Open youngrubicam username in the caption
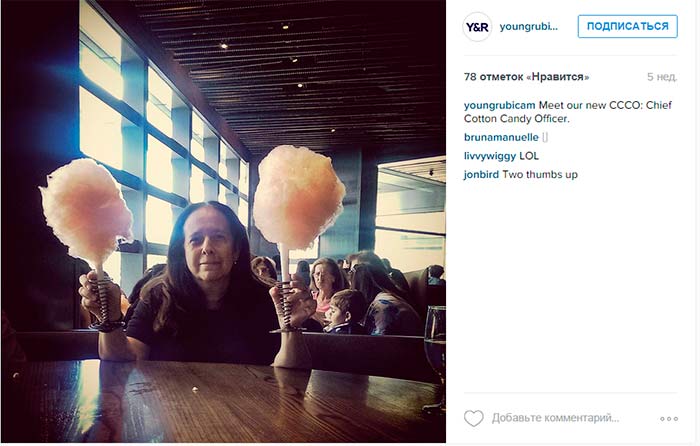 pyautogui.click(x=499, y=105)
